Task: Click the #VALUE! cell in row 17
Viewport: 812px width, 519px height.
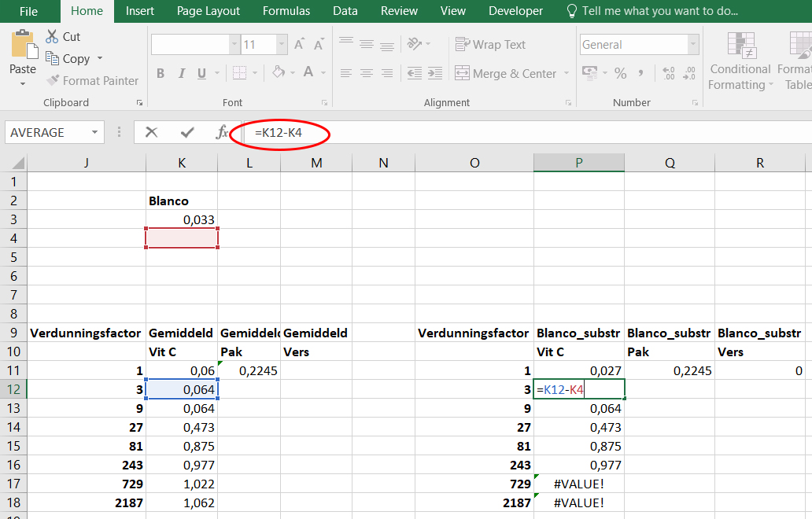Action: pyautogui.click(x=578, y=484)
